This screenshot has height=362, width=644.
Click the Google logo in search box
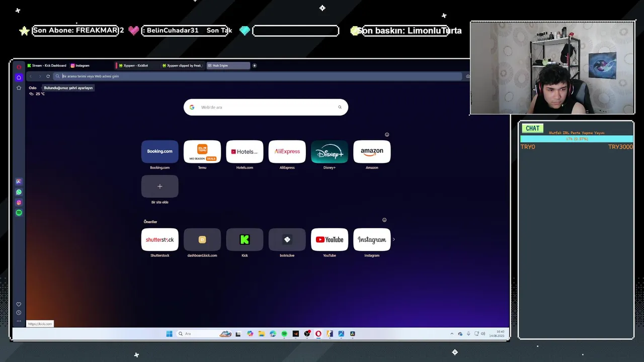pyautogui.click(x=192, y=107)
